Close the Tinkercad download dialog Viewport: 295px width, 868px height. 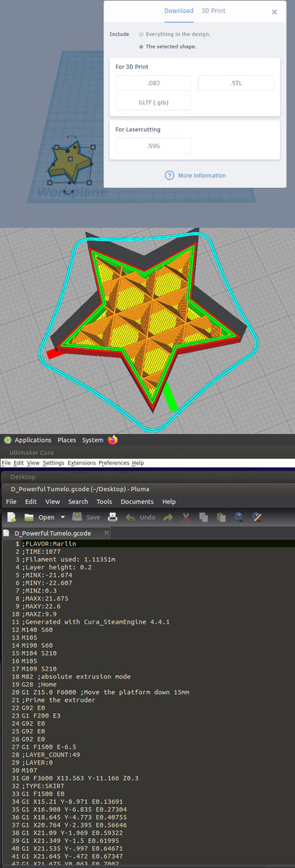click(274, 12)
